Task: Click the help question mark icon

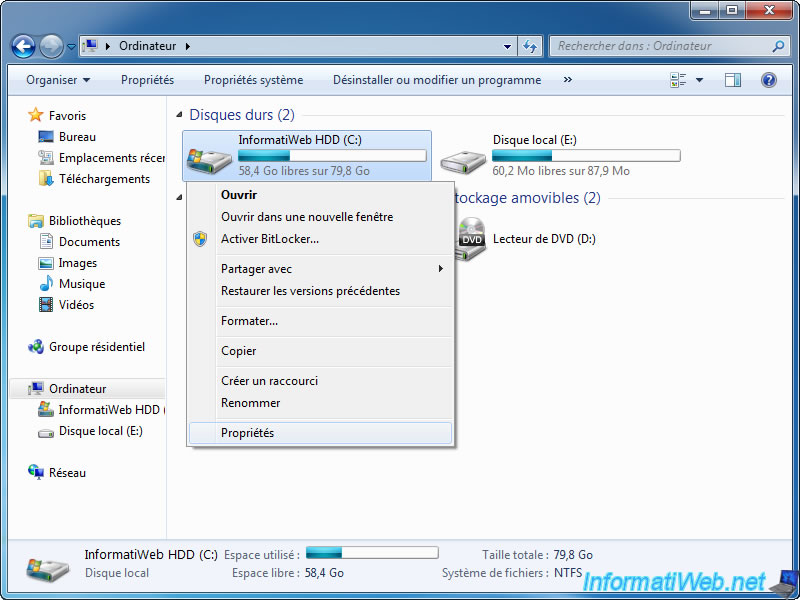Action: tap(768, 80)
